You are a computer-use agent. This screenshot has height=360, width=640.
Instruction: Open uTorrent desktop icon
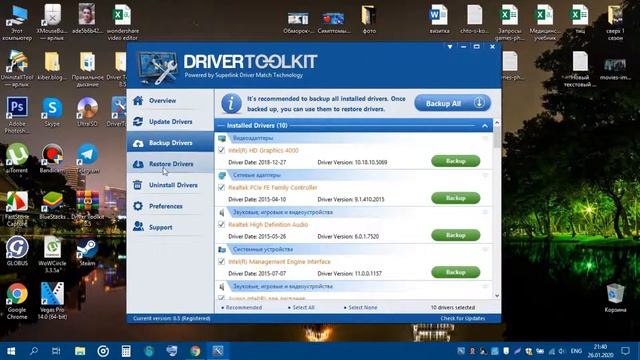(17, 158)
